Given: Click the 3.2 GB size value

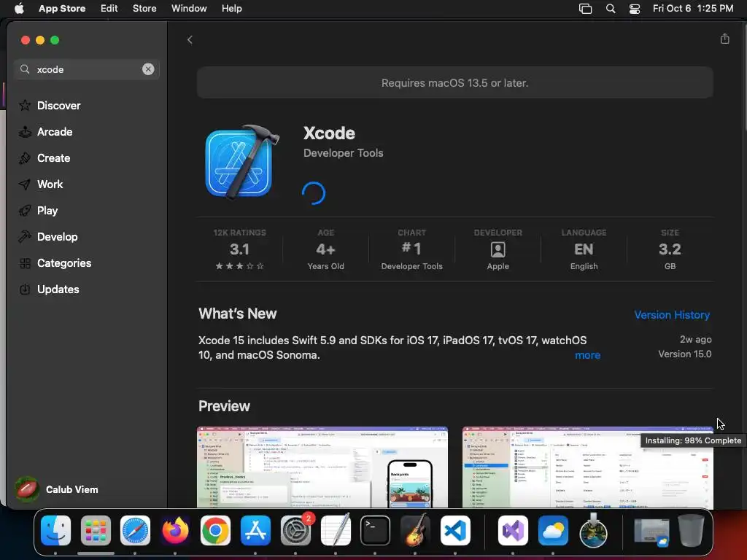Looking at the screenshot, I should [670, 249].
